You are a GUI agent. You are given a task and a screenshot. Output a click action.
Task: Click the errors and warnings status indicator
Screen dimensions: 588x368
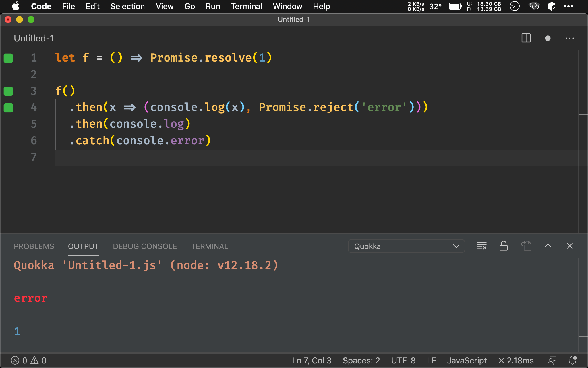click(x=28, y=361)
